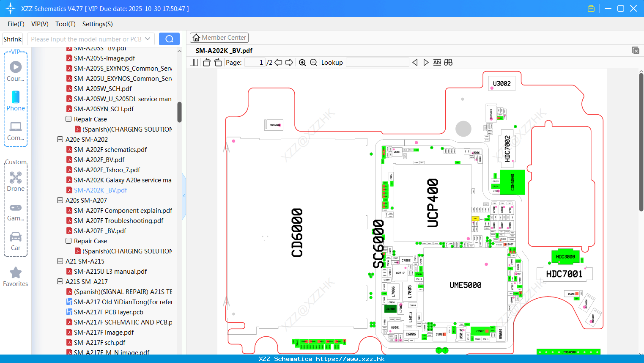Viewport: 644px width, 363px height.
Task: Open the Course sidebar icon
Action: click(x=16, y=71)
